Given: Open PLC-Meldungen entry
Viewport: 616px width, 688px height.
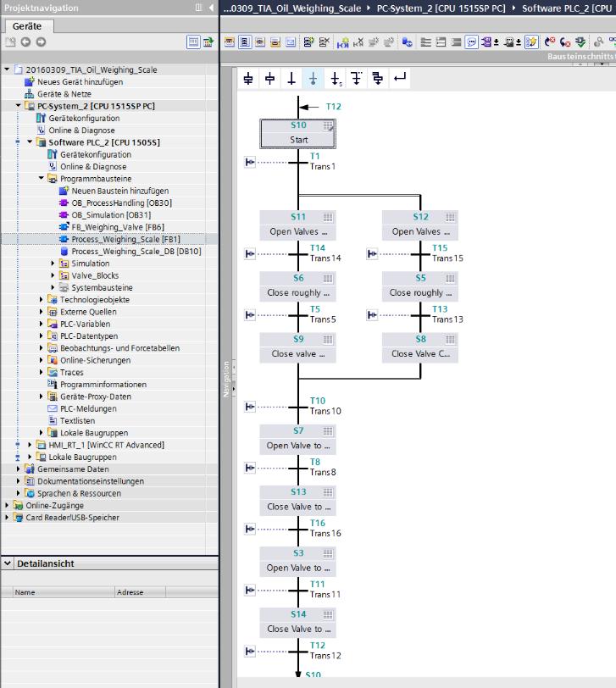Looking at the screenshot, I should tap(88, 408).
